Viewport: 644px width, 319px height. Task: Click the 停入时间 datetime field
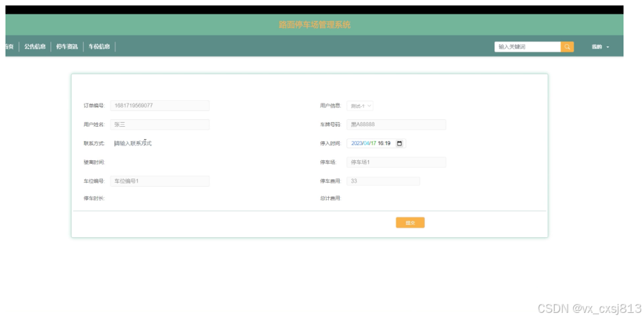tap(376, 143)
